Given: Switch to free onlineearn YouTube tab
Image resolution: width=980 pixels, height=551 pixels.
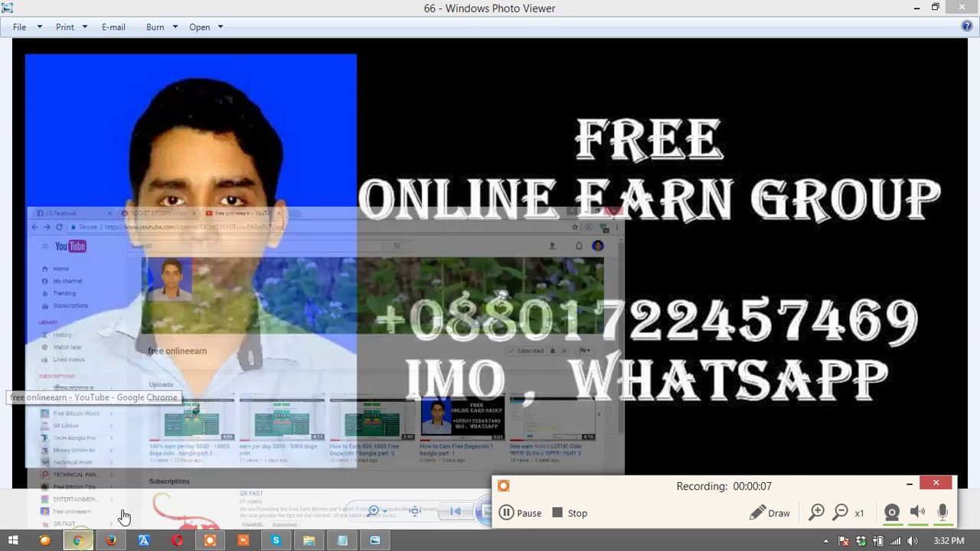Looking at the screenshot, I should [x=241, y=214].
